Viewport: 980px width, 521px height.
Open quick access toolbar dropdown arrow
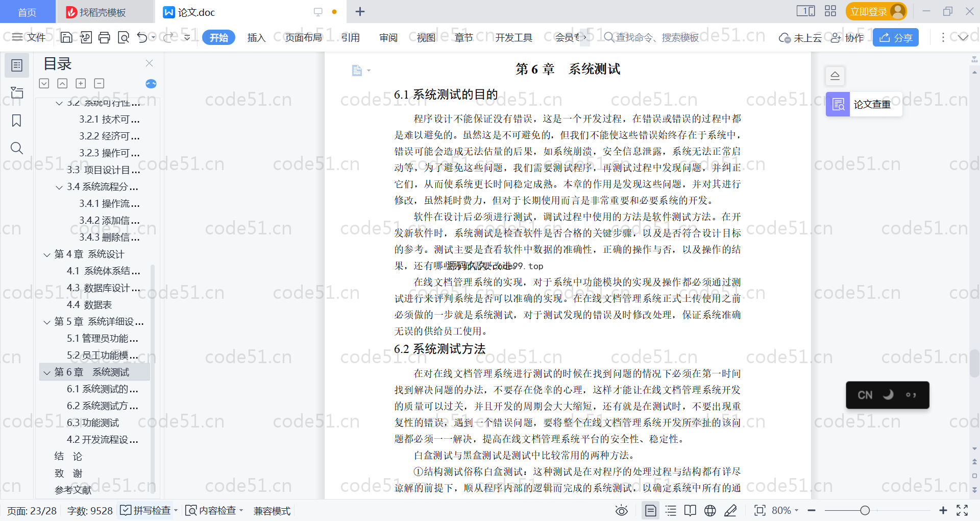click(187, 37)
